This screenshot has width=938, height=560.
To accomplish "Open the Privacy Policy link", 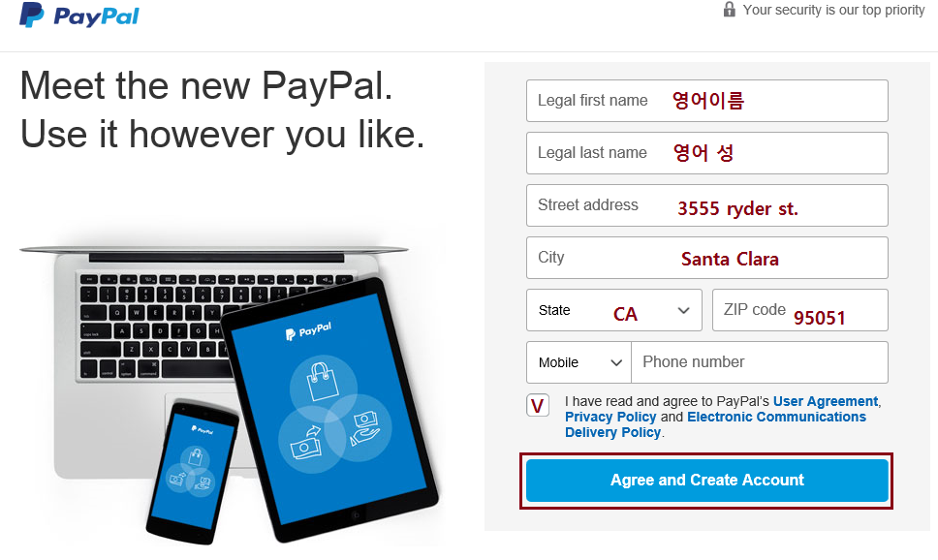I will point(610,417).
